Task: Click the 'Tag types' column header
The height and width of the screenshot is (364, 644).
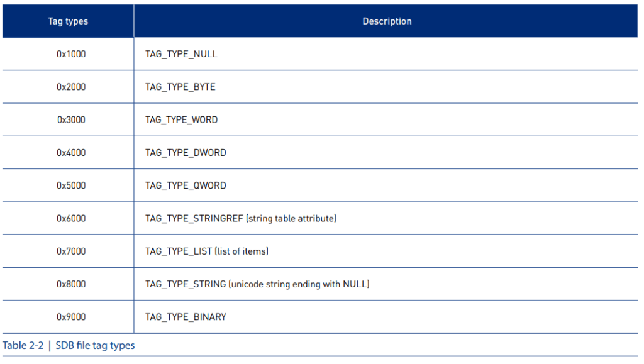Action: tap(68, 21)
